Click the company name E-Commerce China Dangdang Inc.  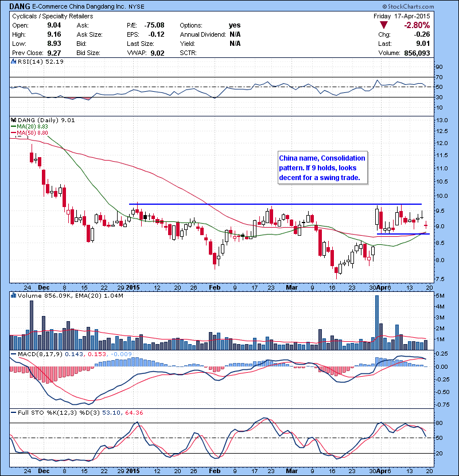[79, 6]
